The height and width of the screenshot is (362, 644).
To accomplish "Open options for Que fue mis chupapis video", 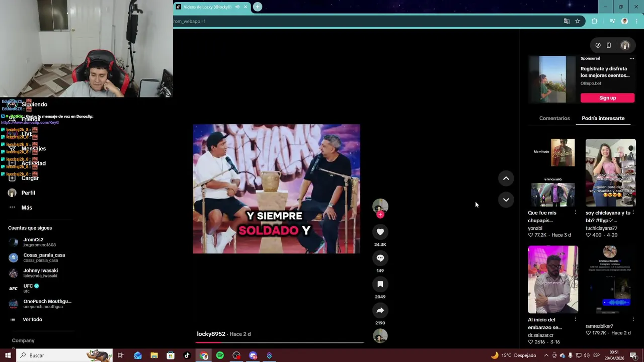I will (x=576, y=212).
